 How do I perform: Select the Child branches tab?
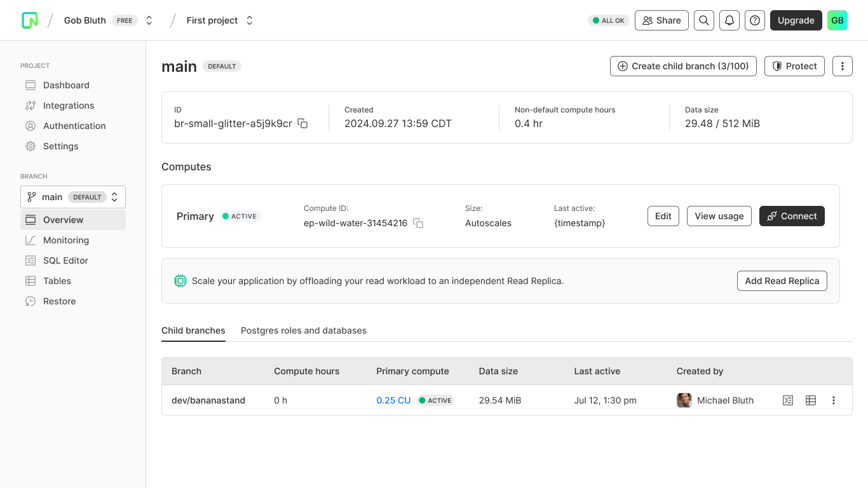[193, 330]
